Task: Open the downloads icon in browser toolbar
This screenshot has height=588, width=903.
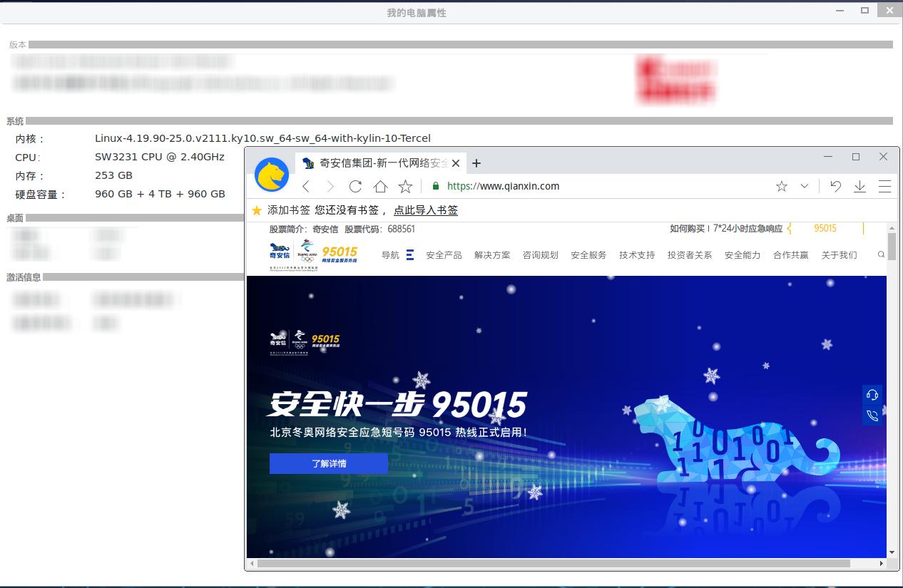Action: [x=860, y=186]
